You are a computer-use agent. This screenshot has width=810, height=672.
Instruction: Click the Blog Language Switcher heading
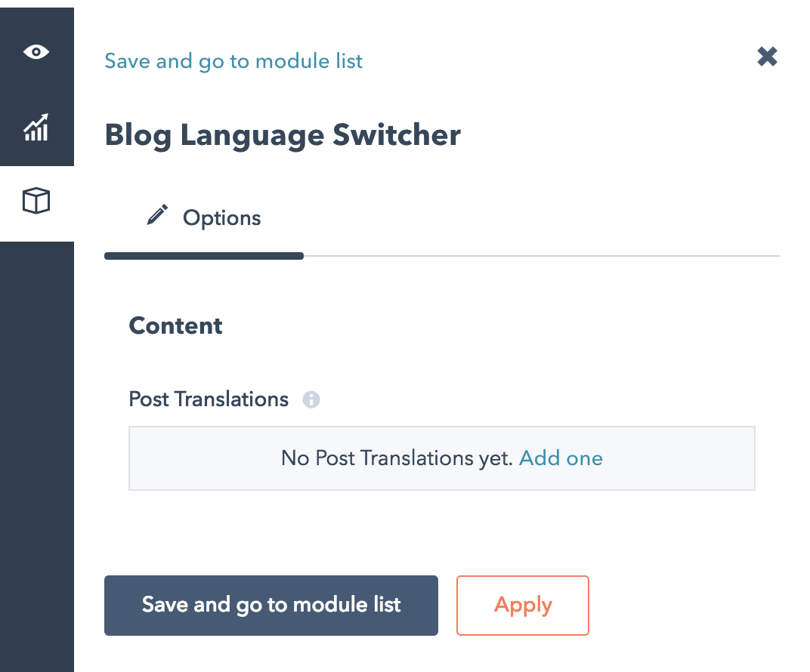[x=283, y=135]
